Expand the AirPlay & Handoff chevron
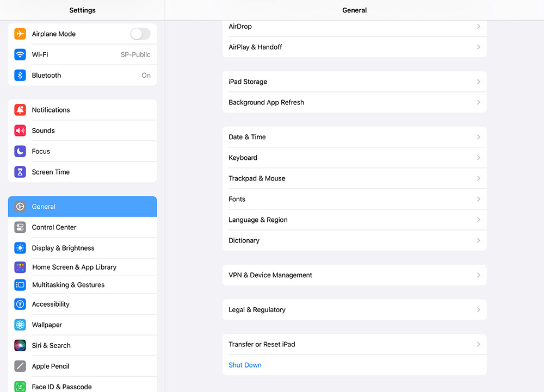The width and height of the screenshot is (544, 392). [478, 47]
